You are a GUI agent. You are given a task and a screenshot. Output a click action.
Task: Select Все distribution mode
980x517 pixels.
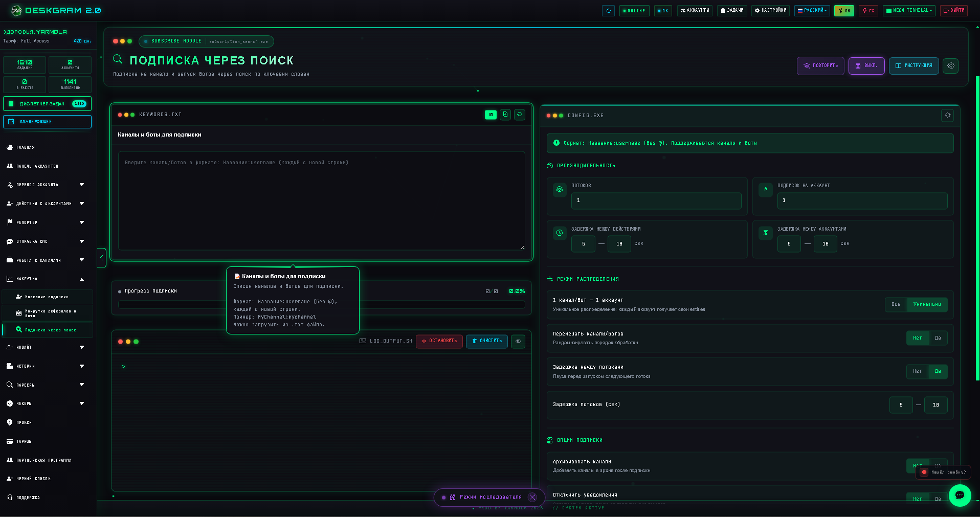point(896,304)
